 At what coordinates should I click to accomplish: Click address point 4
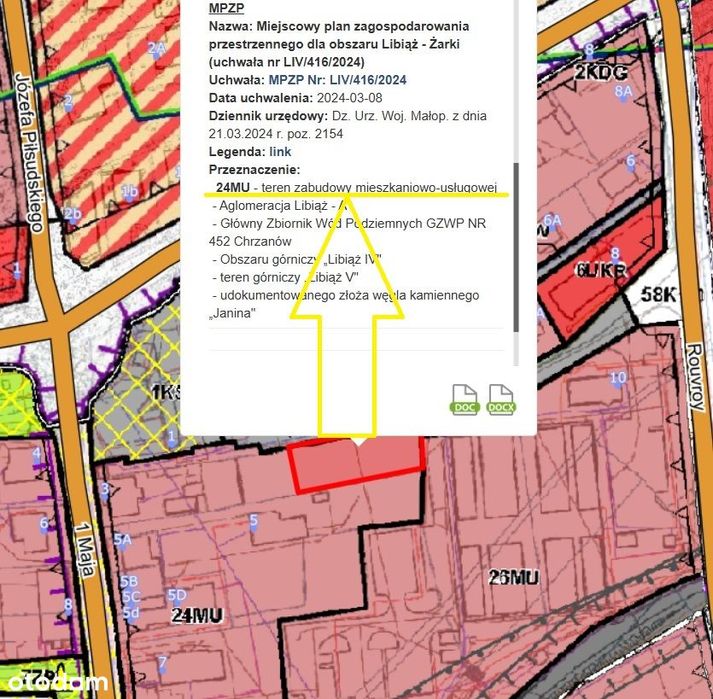tap(36, 453)
